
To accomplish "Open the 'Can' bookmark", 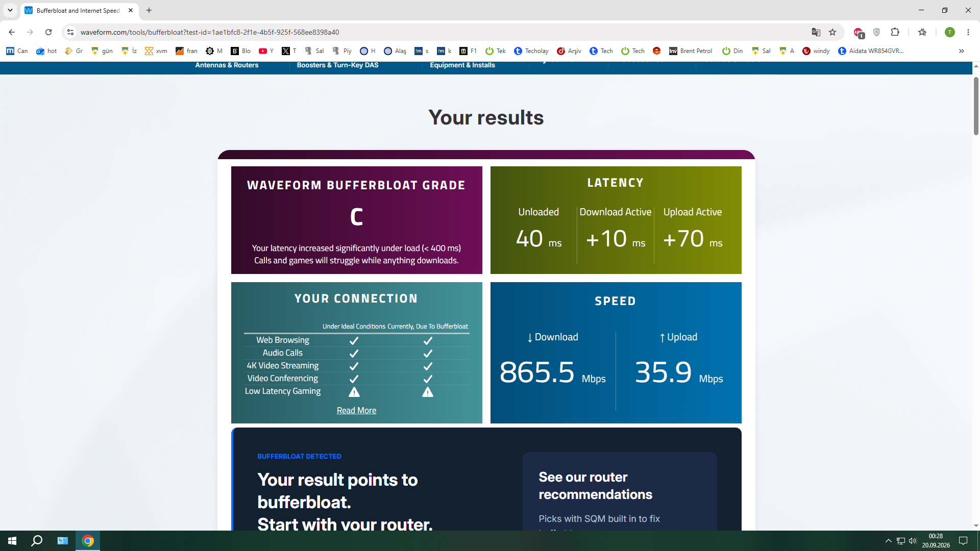I will 17,51.
